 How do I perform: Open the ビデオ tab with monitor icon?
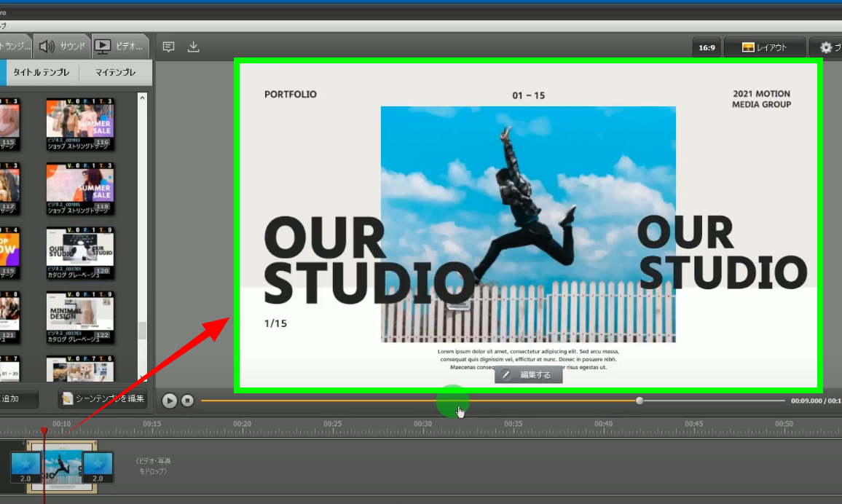pos(120,47)
